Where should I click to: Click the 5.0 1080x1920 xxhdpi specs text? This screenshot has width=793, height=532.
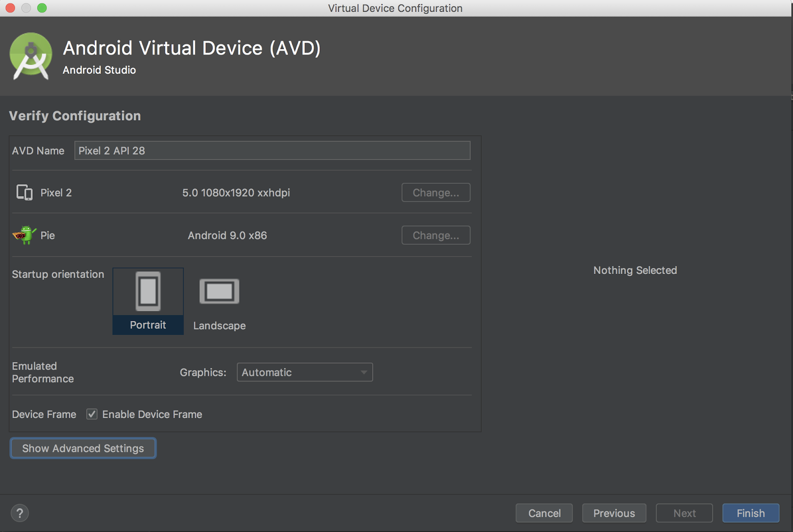tap(236, 193)
